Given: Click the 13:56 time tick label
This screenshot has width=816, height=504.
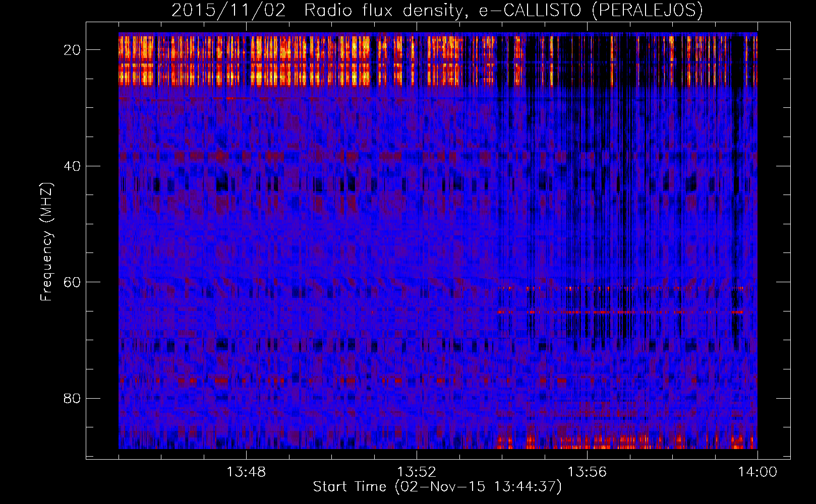Looking at the screenshot, I should [587, 472].
